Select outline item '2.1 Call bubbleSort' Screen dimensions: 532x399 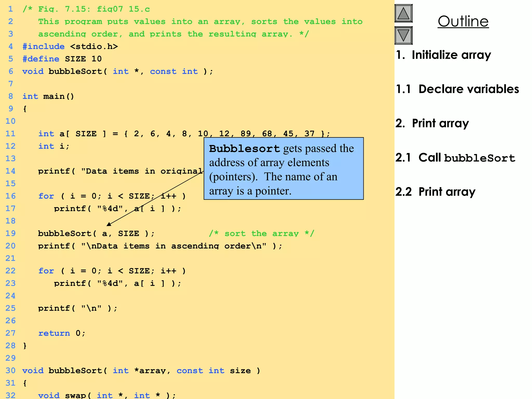(x=455, y=158)
